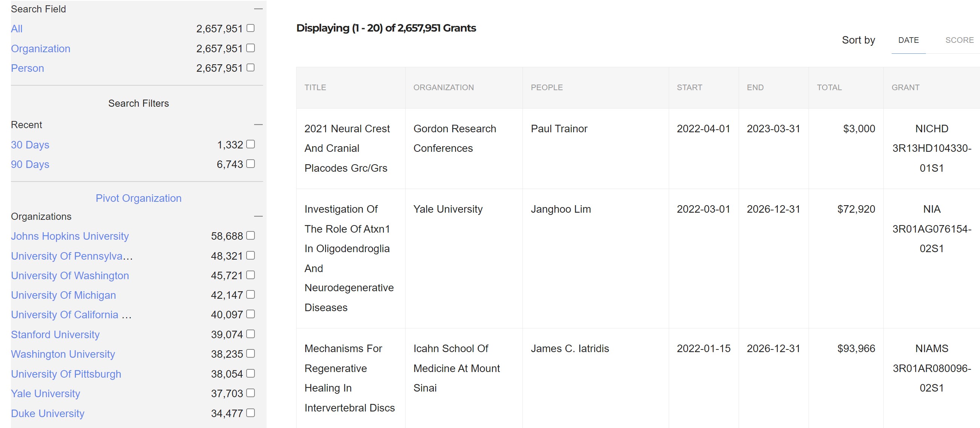
Task: Check the Organization search field checkbox
Action: pos(250,48)
